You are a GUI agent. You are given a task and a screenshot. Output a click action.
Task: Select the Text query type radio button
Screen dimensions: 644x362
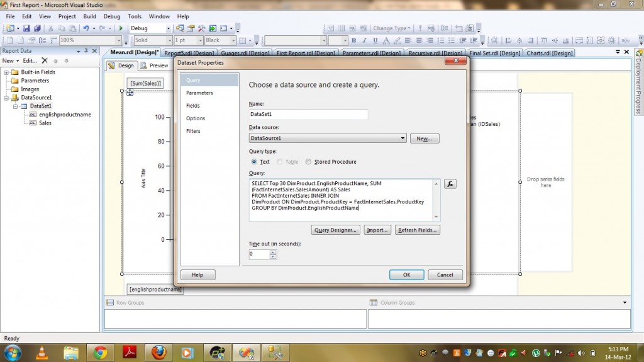[254, 162]
